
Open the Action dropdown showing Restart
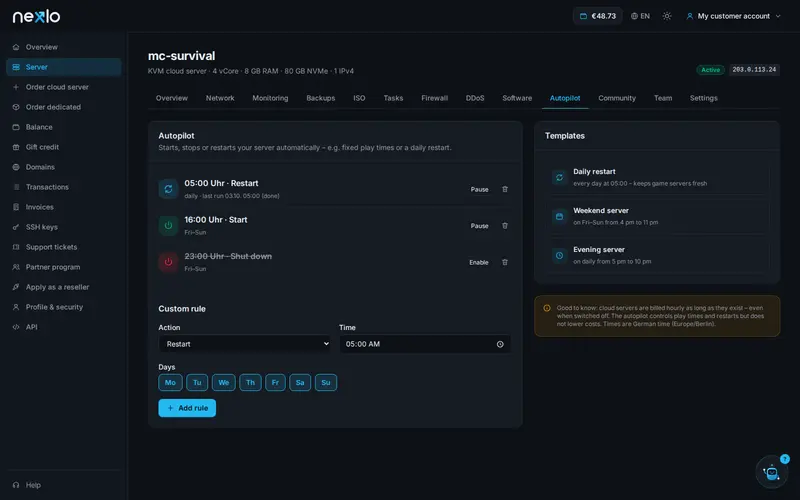(x=244, y=344)
